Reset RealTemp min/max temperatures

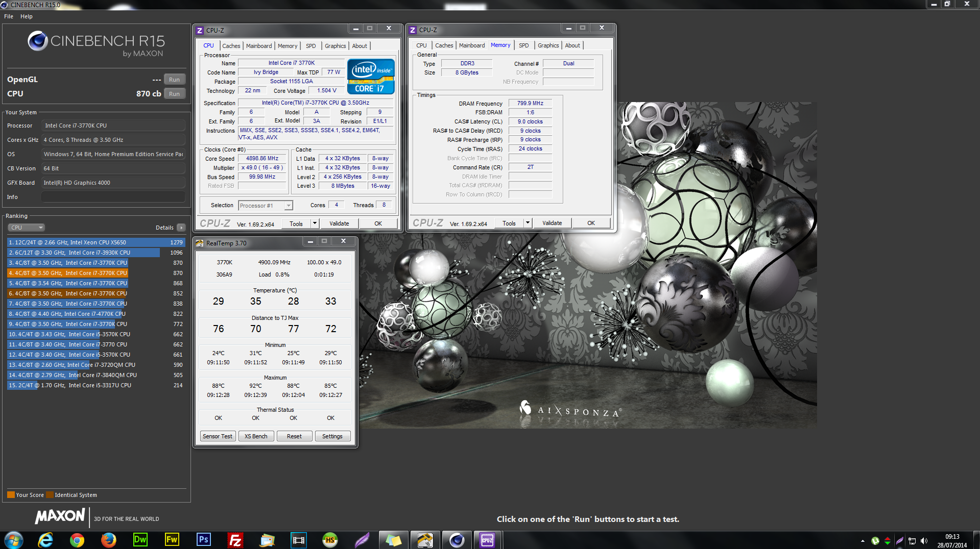294,436
